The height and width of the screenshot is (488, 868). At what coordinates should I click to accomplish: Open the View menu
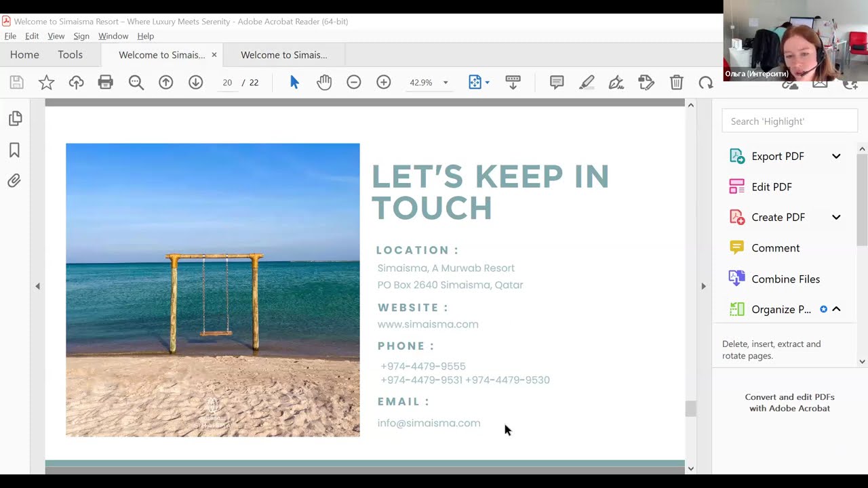(x=56, y=36)
